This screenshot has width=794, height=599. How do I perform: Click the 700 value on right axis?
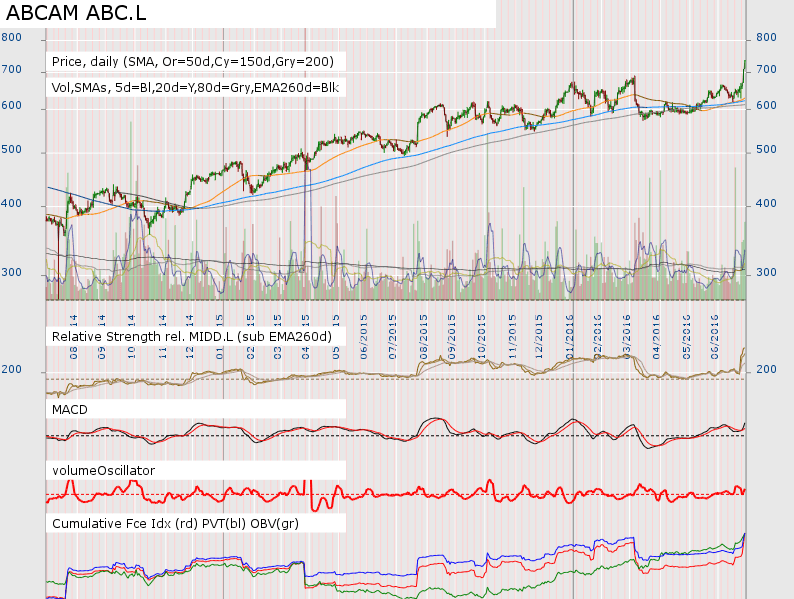tap(766, 69)
